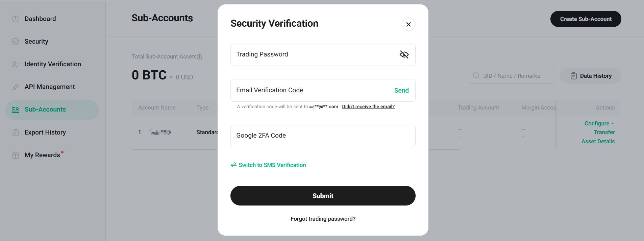The height and width of the screenshot is (241, 644).
Task: Send the email verification code
Action: tap(401, 90)
